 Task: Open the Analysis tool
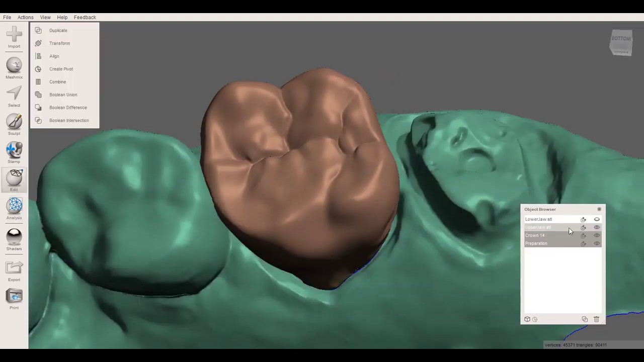coord(14,209)
